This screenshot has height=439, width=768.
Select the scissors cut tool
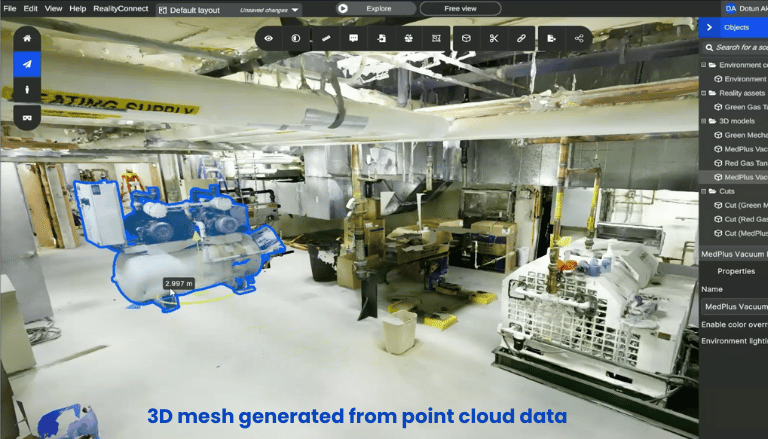point(494,38)
